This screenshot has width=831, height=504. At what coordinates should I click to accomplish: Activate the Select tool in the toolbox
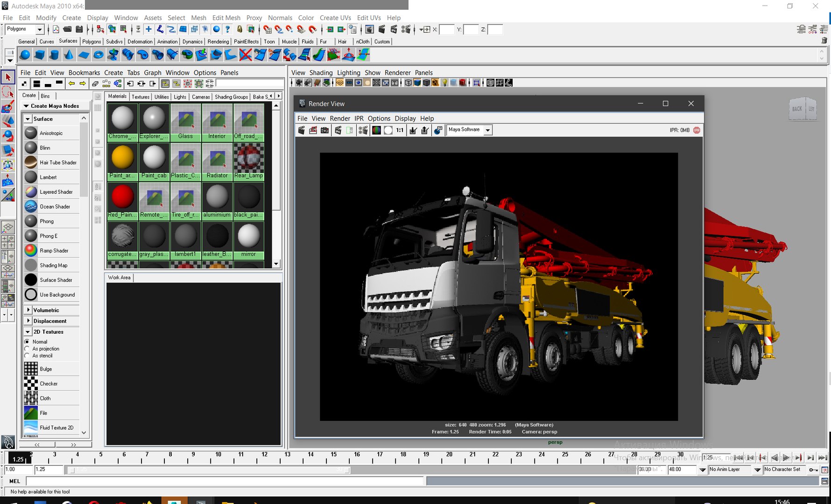(8, 77)
